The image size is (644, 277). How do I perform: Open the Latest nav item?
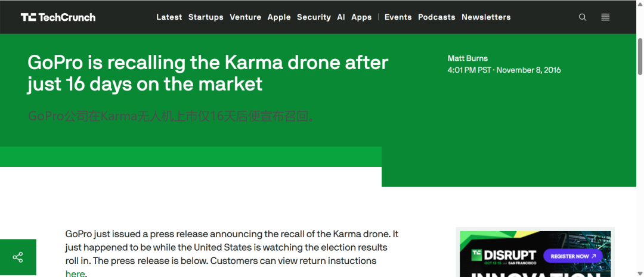[x=169, y=17]
